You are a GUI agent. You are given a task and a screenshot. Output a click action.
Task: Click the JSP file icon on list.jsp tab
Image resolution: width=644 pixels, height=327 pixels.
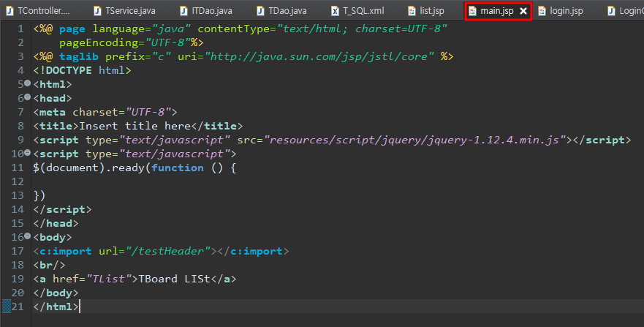(412, 11)
